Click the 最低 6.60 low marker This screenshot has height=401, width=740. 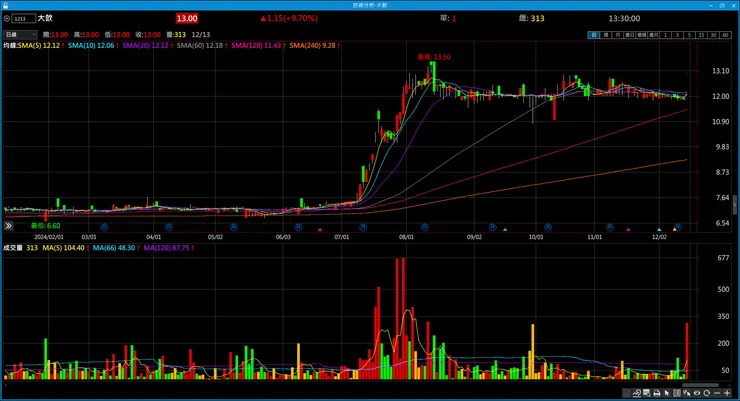pyautogui.click(x=45, y=226)
